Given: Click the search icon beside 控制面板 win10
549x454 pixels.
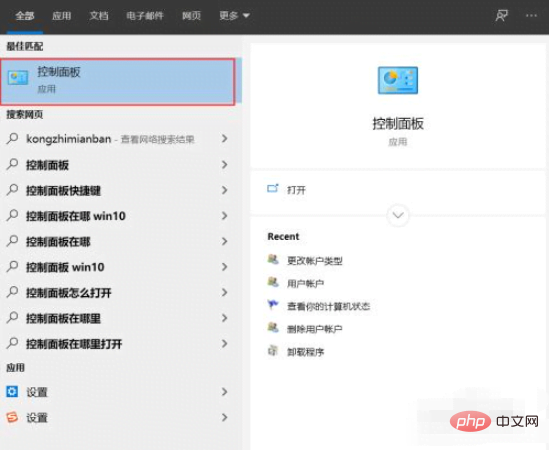Looking at the screenshot, I should 12,267.
